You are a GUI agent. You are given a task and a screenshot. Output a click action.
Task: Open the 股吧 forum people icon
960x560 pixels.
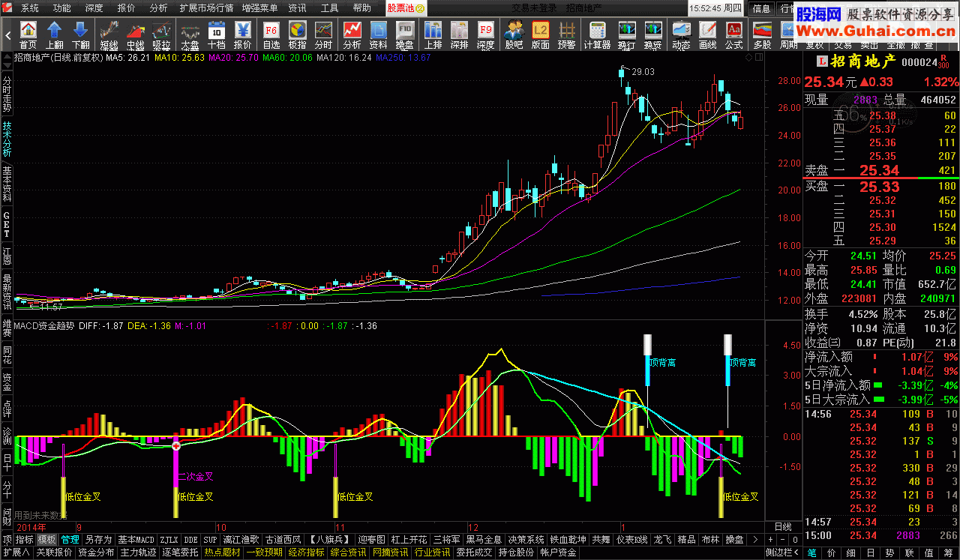[514, 34]
